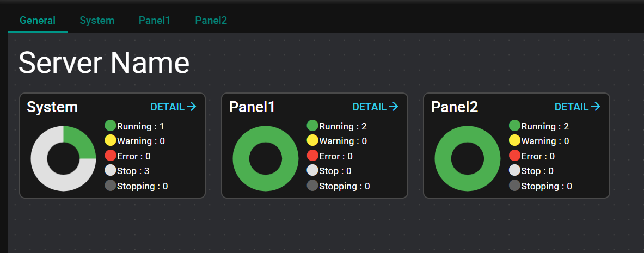
Task: Click the gray Stopping dot in Panel1 card
Action: tap(312, 186)
